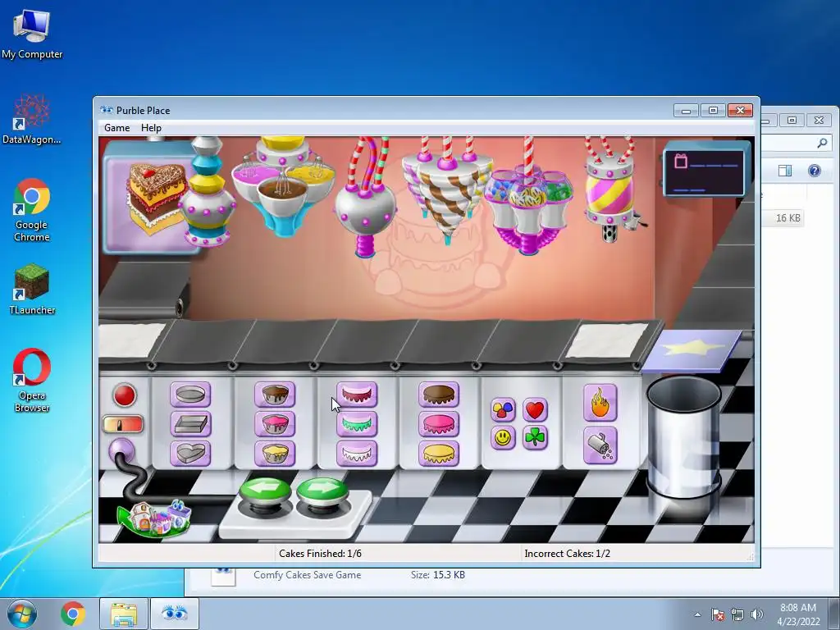This screenshot has width=840, height=630.
Task: Open the Game menu
Action: 116,127
